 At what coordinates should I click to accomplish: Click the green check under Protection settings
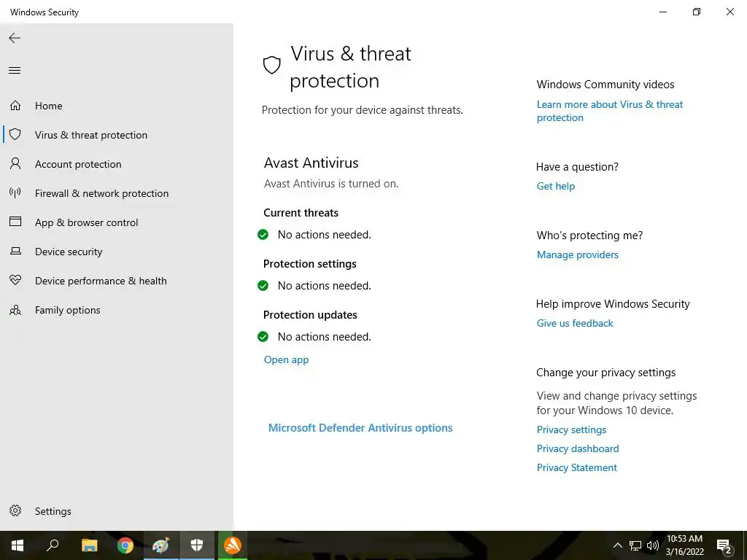tap(263, 286)
